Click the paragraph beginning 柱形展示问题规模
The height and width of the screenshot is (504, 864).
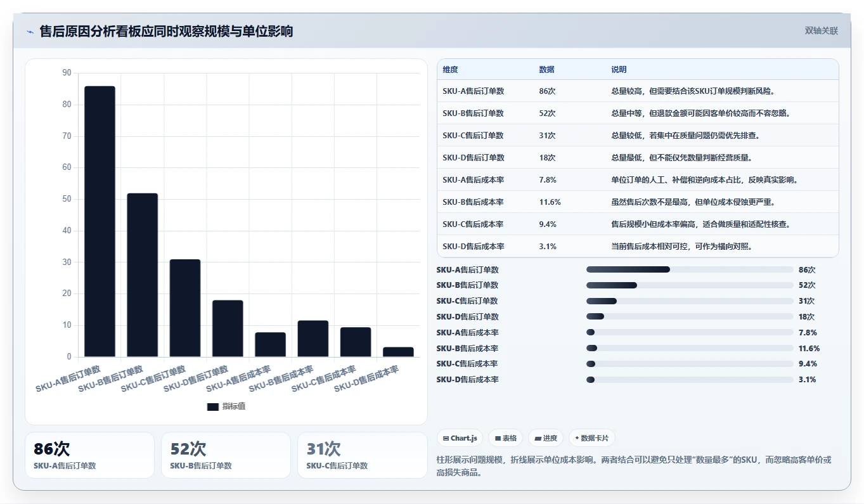coord(634,466)
